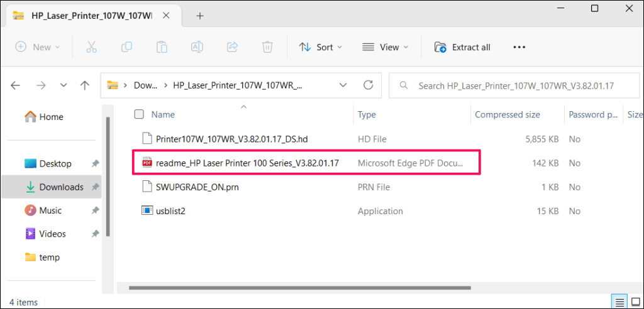Add a new tab with plus
644x309 pixels.
pyautogui.click(x=200, y=16)
